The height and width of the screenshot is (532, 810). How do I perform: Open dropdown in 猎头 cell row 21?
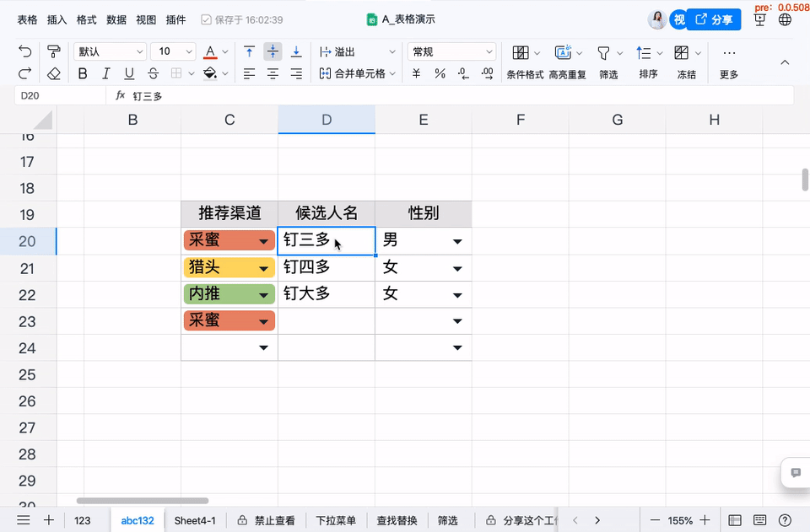click(263, 268)
